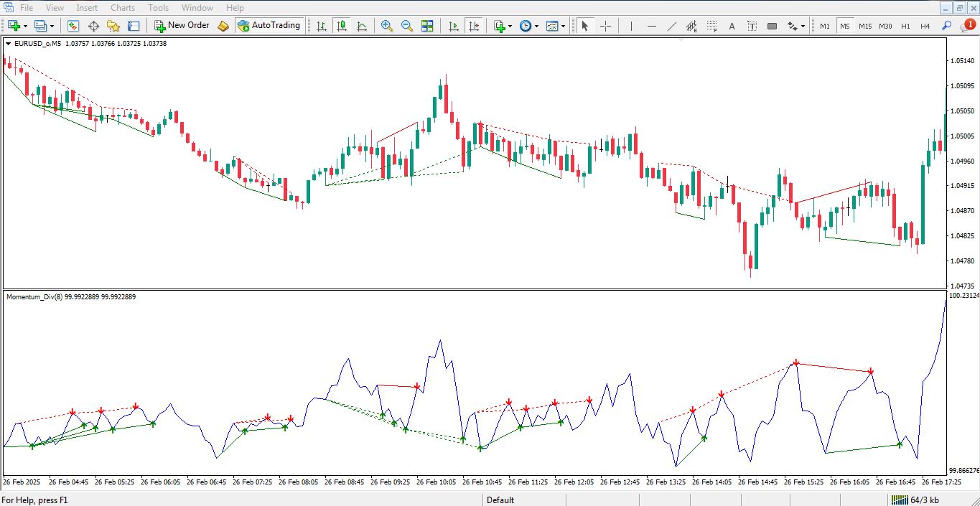This screenshot has width=980, height=506.
Task: Select the Text tool (A icon)
Action: 732,26
